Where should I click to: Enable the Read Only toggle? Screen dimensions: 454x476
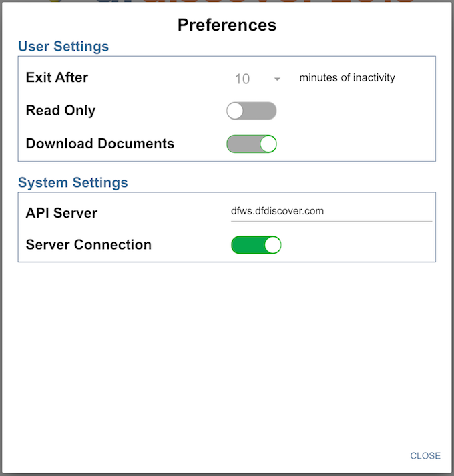[x=252, y=111]
